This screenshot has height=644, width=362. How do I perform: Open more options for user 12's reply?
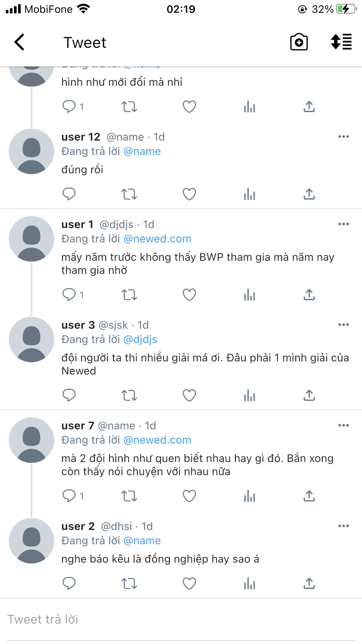click(x=344, y=137)
